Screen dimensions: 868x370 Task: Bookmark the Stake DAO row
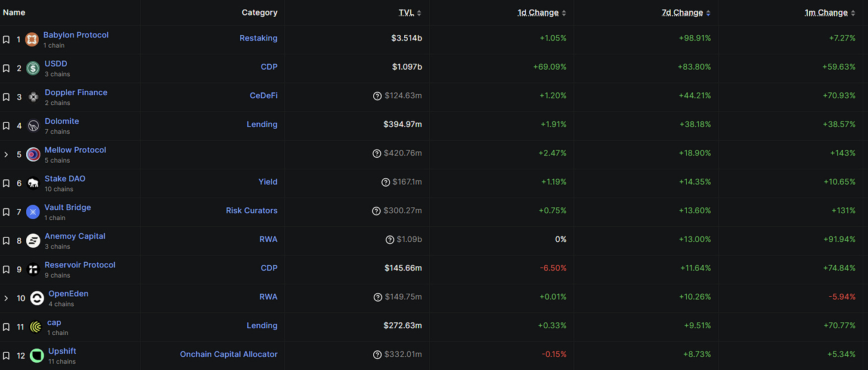click(6, 184)
